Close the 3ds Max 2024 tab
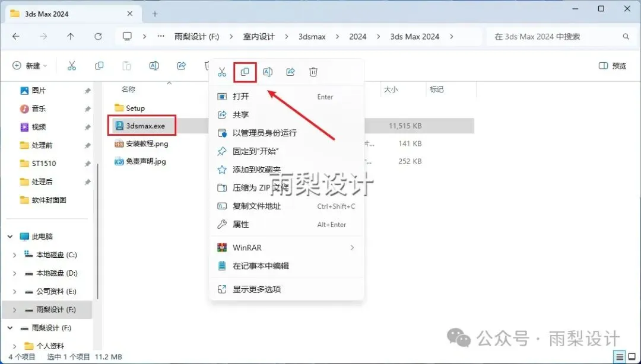 (129, 14)
